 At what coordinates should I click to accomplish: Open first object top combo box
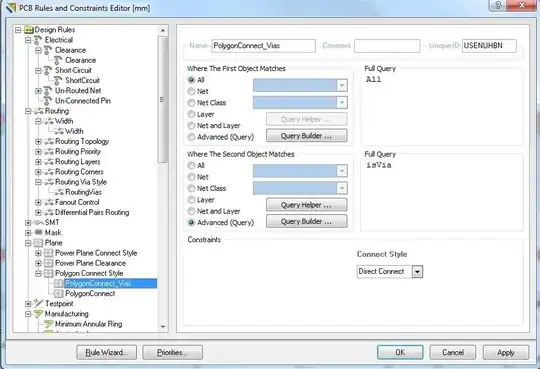click(300, 85)
